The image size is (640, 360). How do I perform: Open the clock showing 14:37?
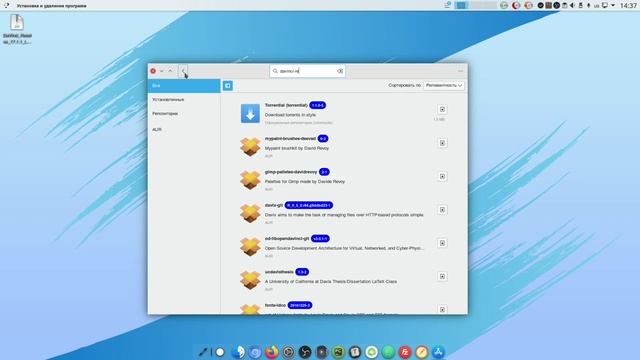tap(628, 5)
